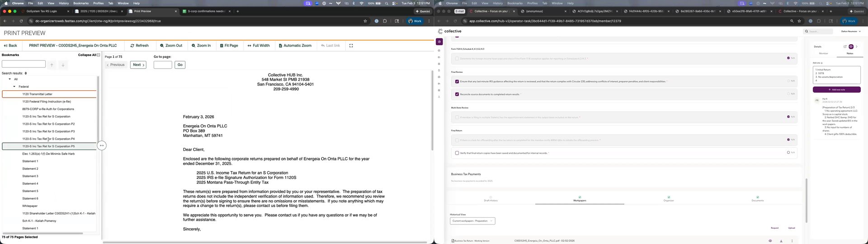Switch to the 'S-corp confirmations needed' browser tab
868x244 pixels.
point(207,11)
